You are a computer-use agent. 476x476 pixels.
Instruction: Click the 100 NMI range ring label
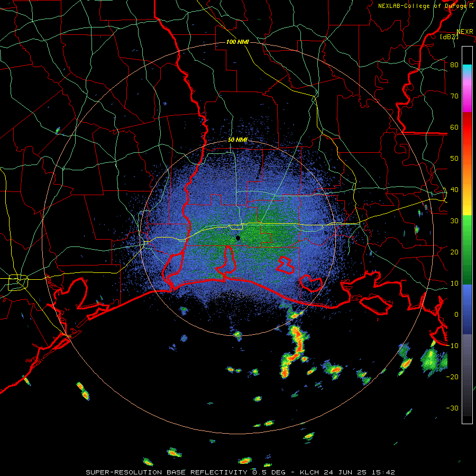(237, 42)
